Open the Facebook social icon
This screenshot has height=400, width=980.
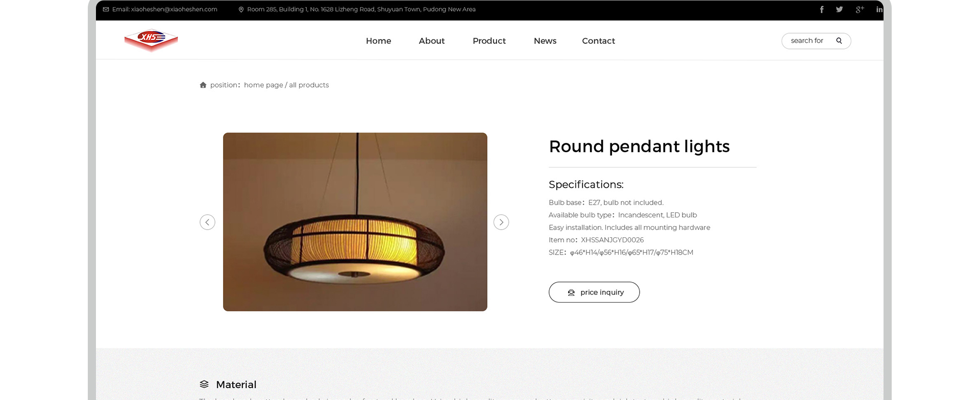coord(822,9)
